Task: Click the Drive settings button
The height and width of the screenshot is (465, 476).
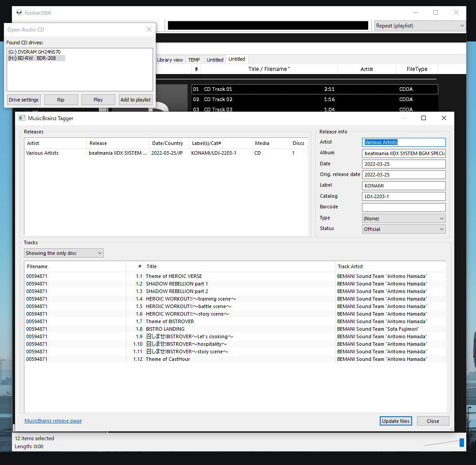Action: pyautogui.click(x=24, y=100)
